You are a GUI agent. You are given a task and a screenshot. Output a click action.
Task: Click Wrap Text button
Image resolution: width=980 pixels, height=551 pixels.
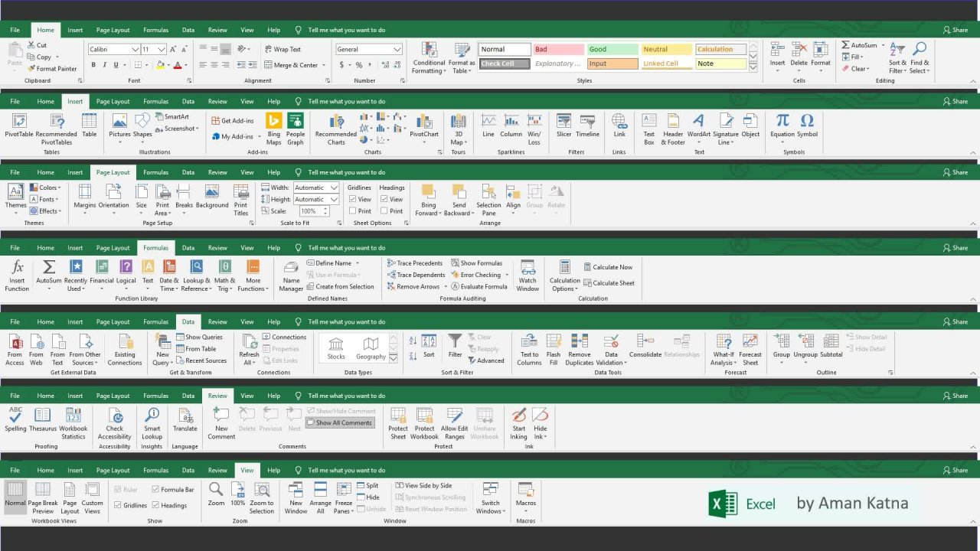(x=283, y=49)
